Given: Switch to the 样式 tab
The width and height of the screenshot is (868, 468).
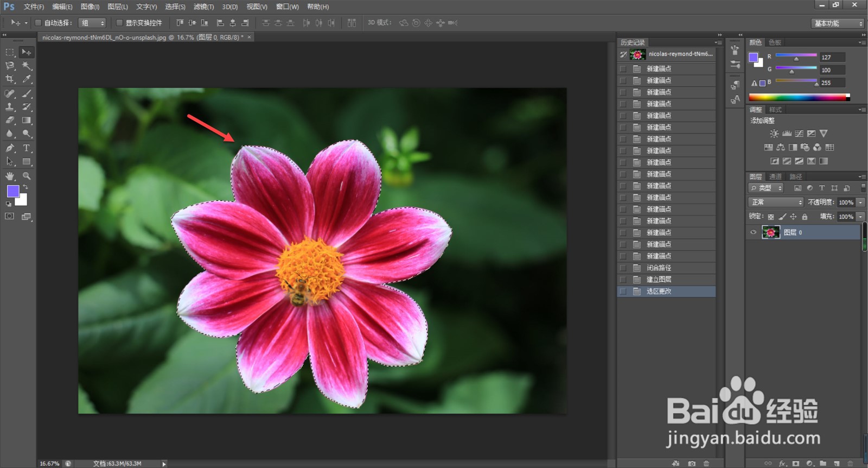Looking at the screenshot, I should pyautogui.click(x=776, y=110).
